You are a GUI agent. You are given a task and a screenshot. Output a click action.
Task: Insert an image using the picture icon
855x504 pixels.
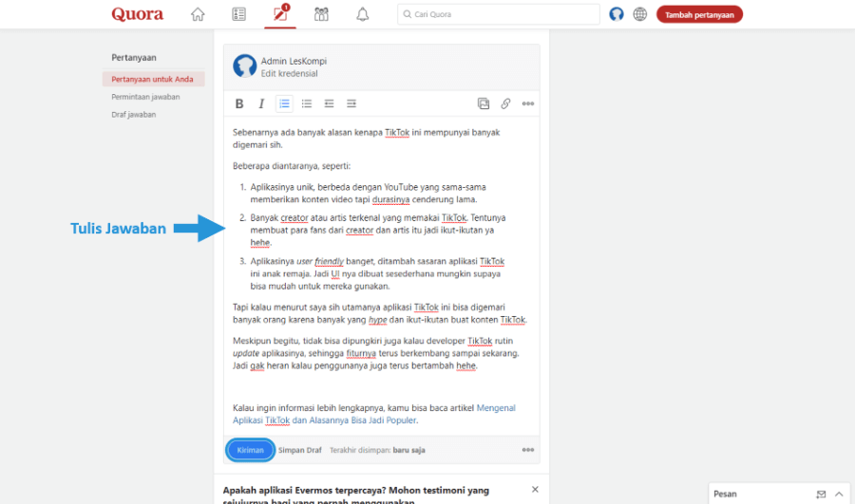coord(484,103)
